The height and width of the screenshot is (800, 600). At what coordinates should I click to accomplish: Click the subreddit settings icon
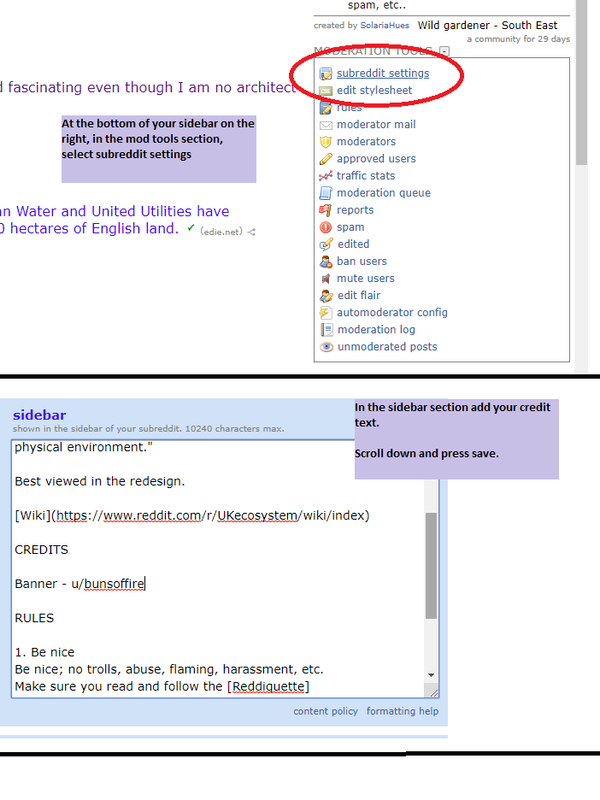[326, 74]
